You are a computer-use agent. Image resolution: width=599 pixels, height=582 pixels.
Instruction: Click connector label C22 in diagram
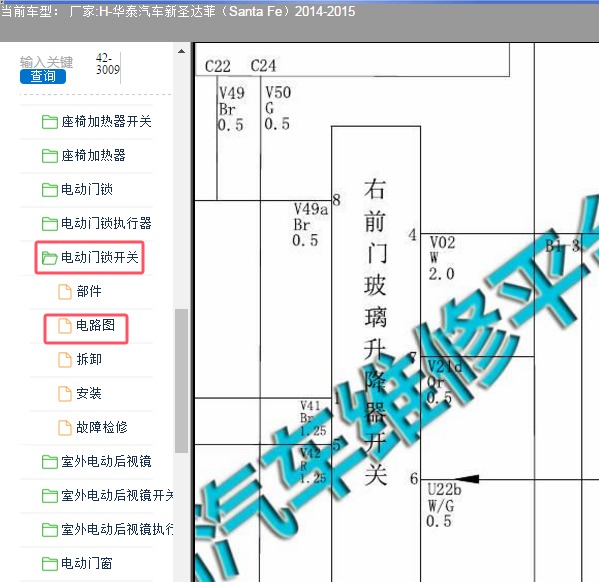click(218, 66)
